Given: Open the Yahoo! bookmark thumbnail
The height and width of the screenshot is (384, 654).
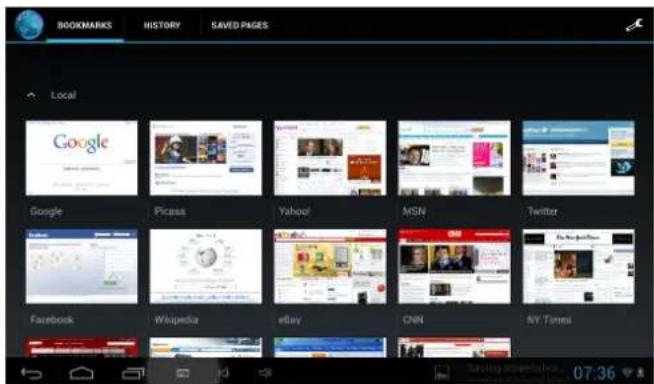Looking at the screenshot, I should click(330, 158).
